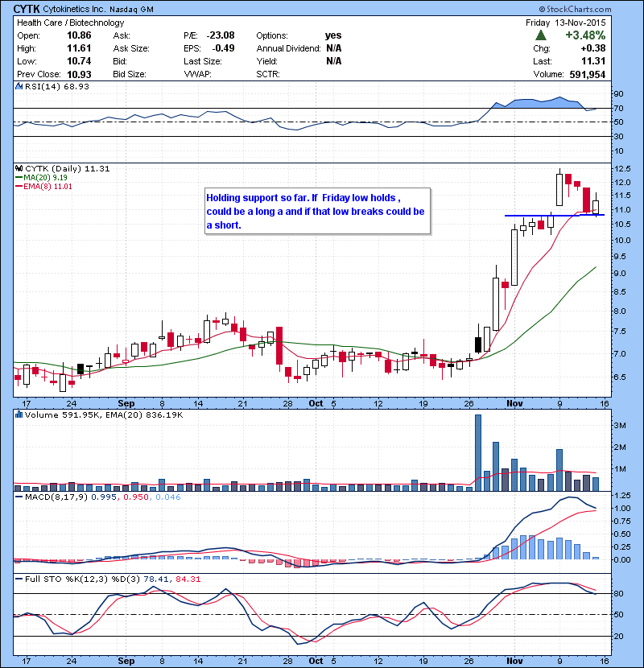
Task: Click the EPS value -0.49
Action: (x=222, y=48)
